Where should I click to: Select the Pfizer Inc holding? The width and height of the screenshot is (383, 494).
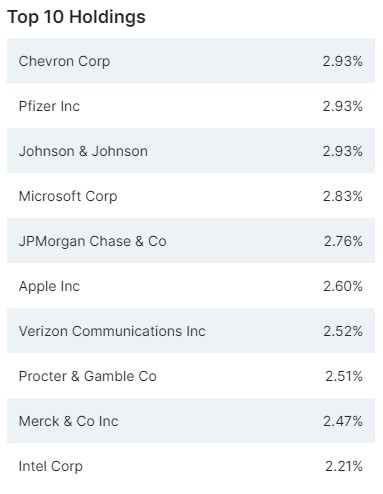(49, 106)
